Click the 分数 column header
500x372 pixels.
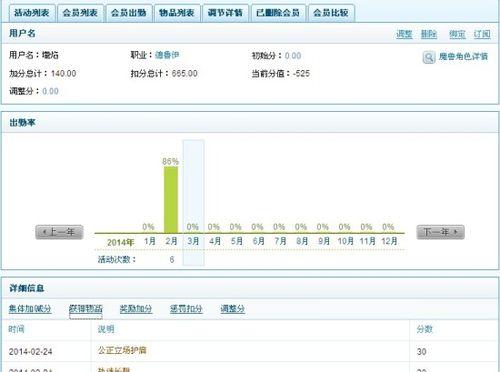pos(425,329)
